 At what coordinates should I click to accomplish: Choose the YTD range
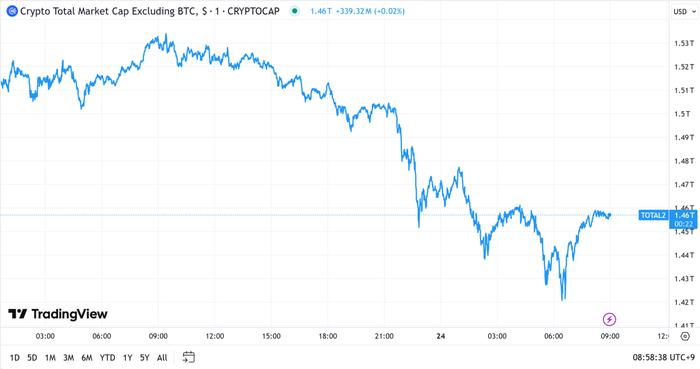[107, 357]
